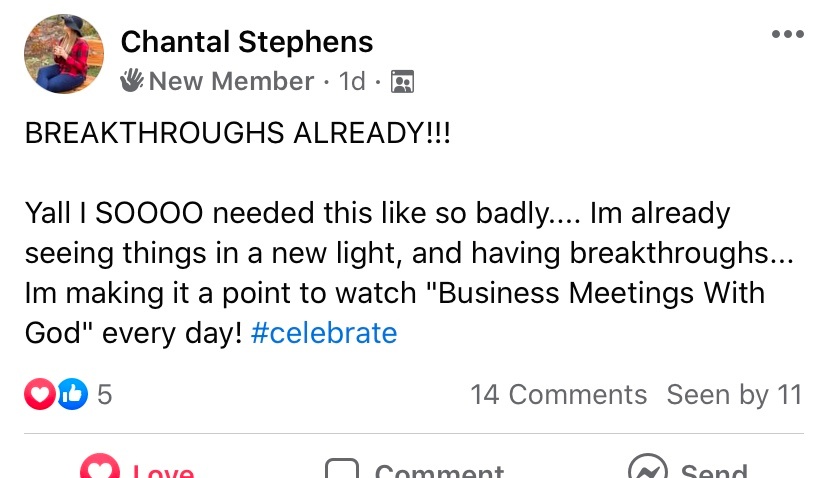Click the 1d post timestamp
Viewport: 828px width, 478px height.
352,81
